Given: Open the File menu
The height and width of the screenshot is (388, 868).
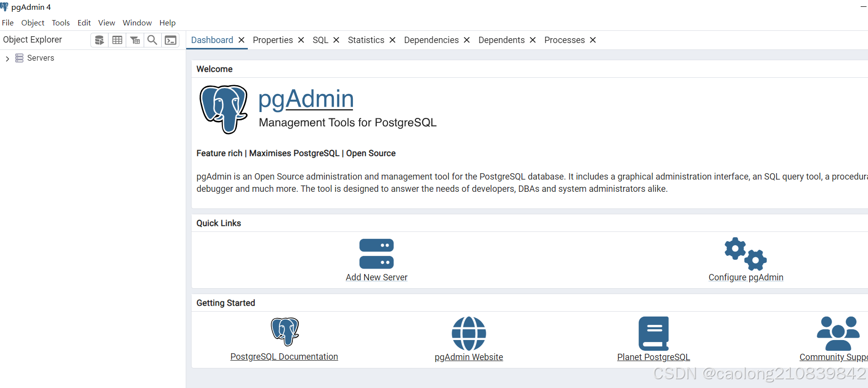Looking at the screenshot, I should click(x=8, y=23).
